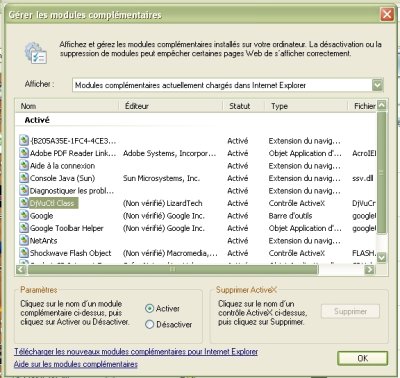Click the Console Java (Sun) icon

point(24,178)
